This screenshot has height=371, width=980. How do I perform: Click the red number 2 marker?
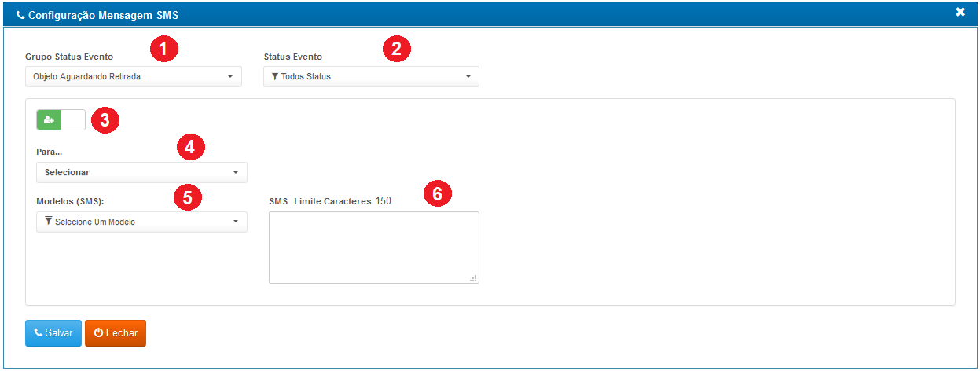[x=396, y=49]
